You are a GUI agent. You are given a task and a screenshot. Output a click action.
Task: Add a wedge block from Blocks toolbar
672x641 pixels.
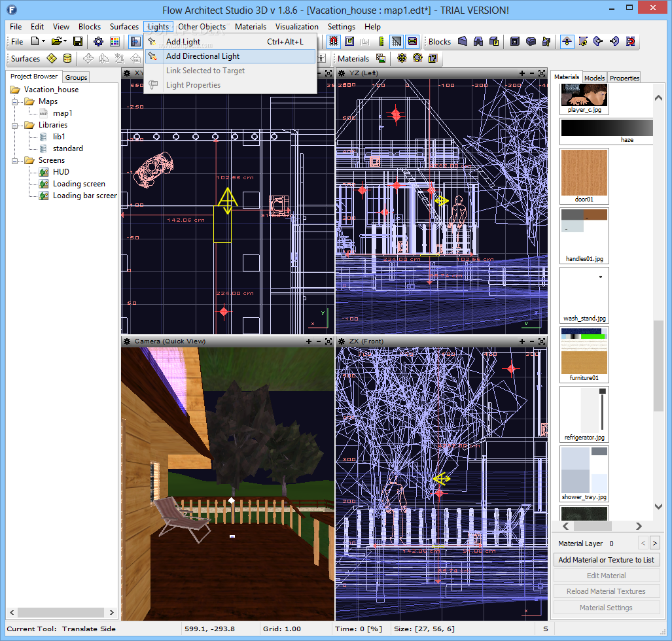(x=463, y=42)
